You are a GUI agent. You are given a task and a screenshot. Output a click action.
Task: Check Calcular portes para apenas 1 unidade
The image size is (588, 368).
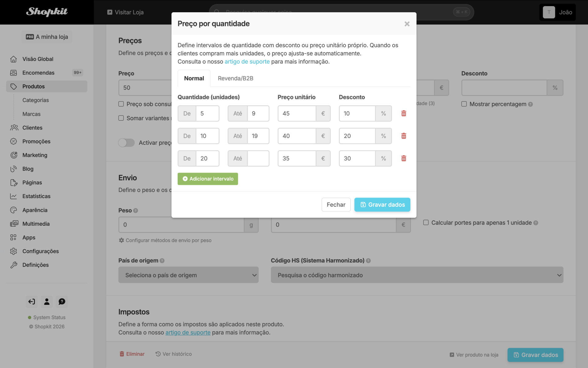[x=426, y=223]
